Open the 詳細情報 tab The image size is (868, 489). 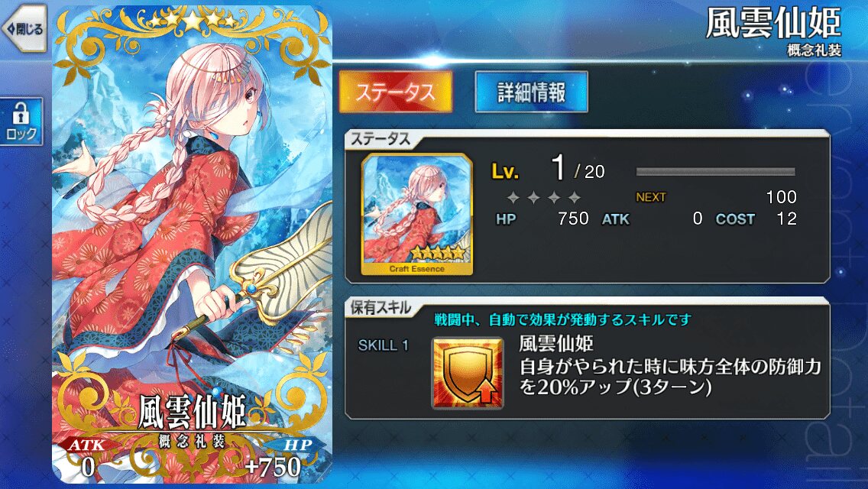(x=532, y=92)
